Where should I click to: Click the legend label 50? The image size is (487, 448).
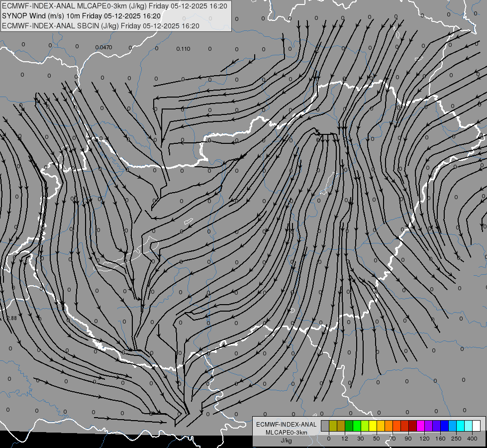tap(377, 439)
